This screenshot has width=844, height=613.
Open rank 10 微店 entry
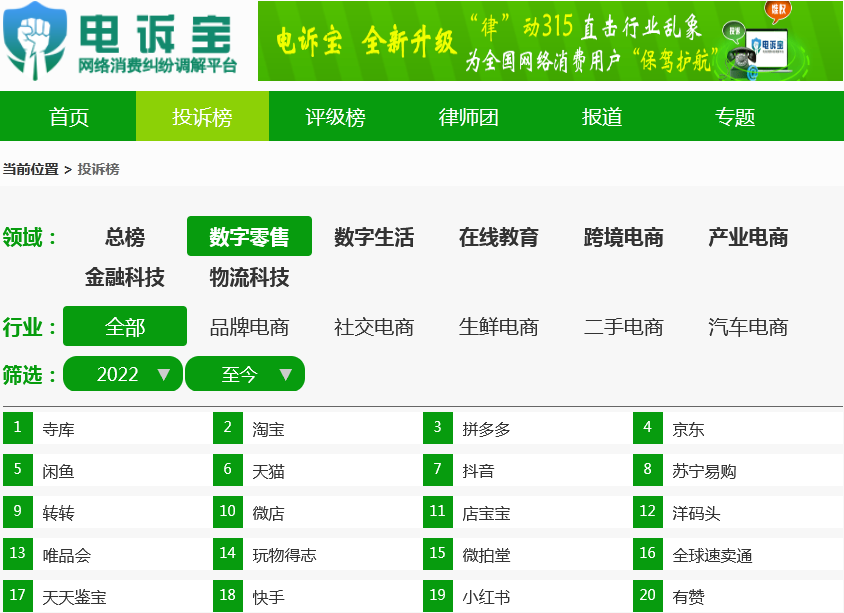[x=316, y=512]
